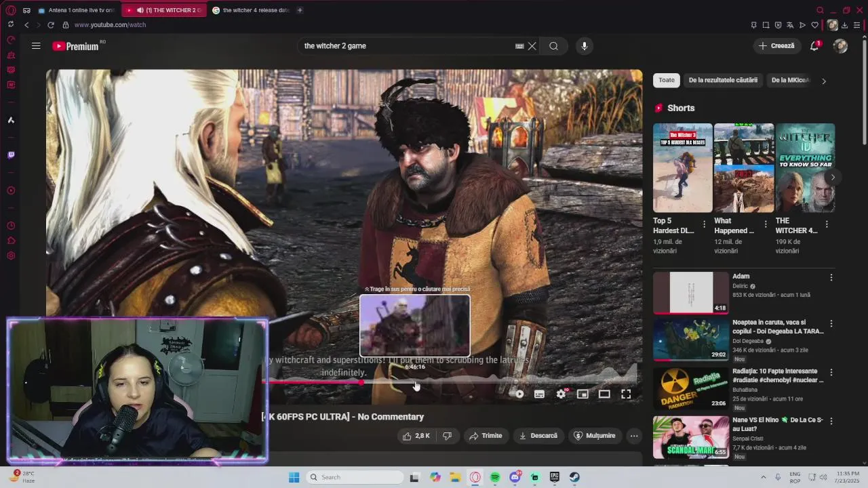Toggle autoplay switch in the video player
The width and height of the screenshot is (868, 488).
point(519,394)
